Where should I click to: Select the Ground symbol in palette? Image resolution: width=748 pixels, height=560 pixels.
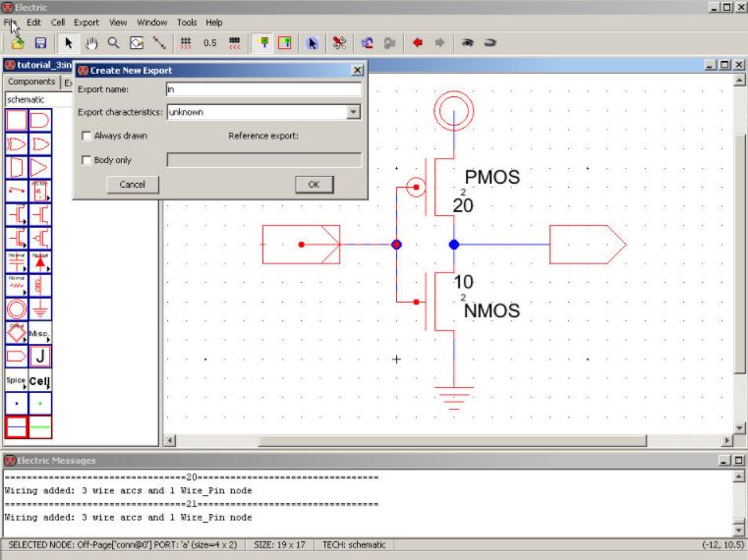40,309
